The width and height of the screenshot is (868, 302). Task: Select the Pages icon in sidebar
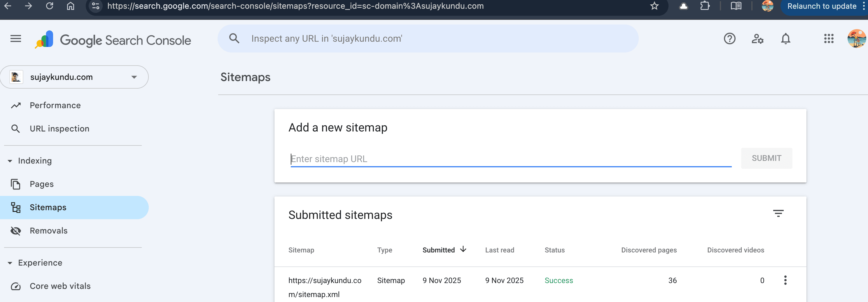tap(15, 184)
